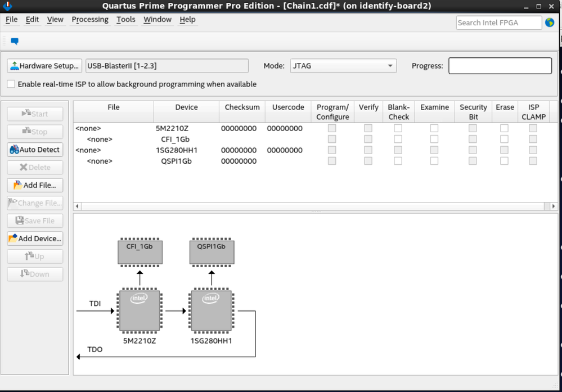
Task: Click the Search Intel FPGA field
Action: coord(498,22)
